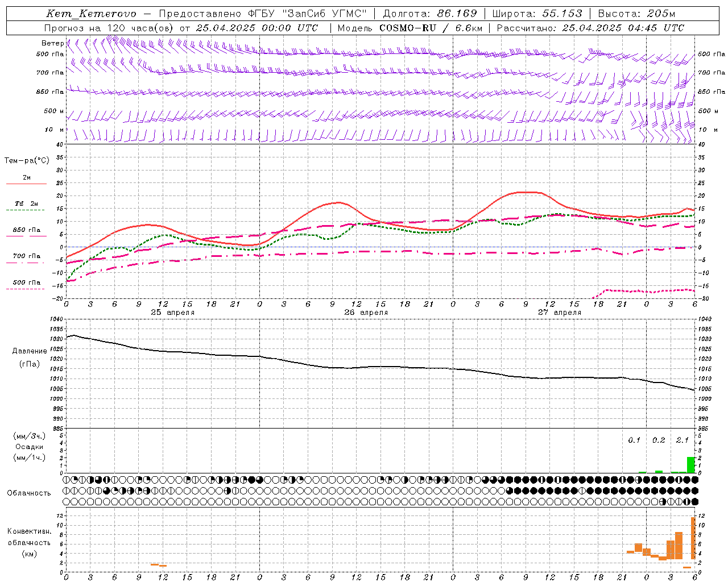728x582 pixels.
Task: Click the 'Давление' pressure panel label
Action: tap(30, 351)
